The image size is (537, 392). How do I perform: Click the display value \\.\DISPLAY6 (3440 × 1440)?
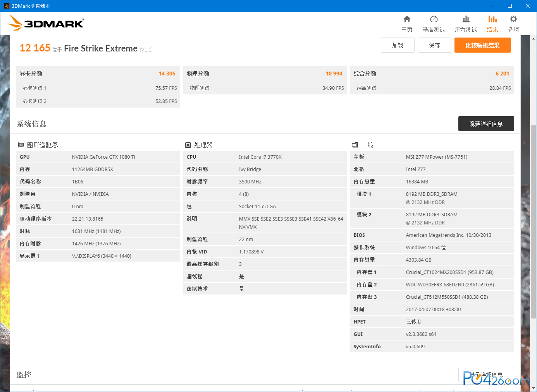pyautogui.click(x=102, y=256)
